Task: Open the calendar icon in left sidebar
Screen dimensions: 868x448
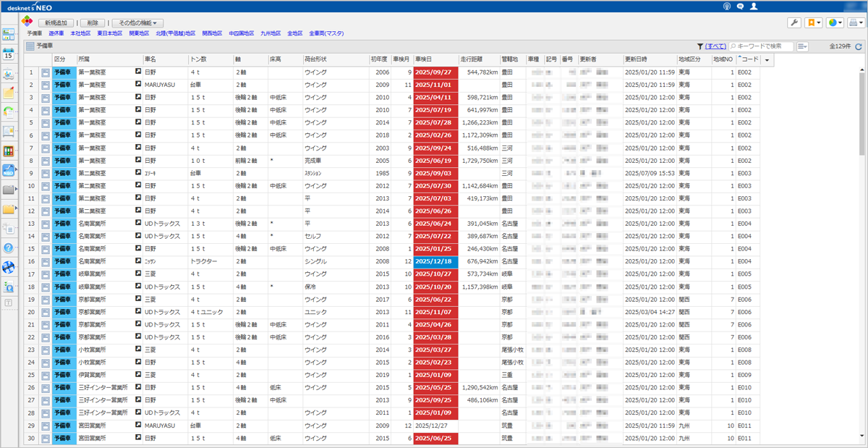Action: 9,54
